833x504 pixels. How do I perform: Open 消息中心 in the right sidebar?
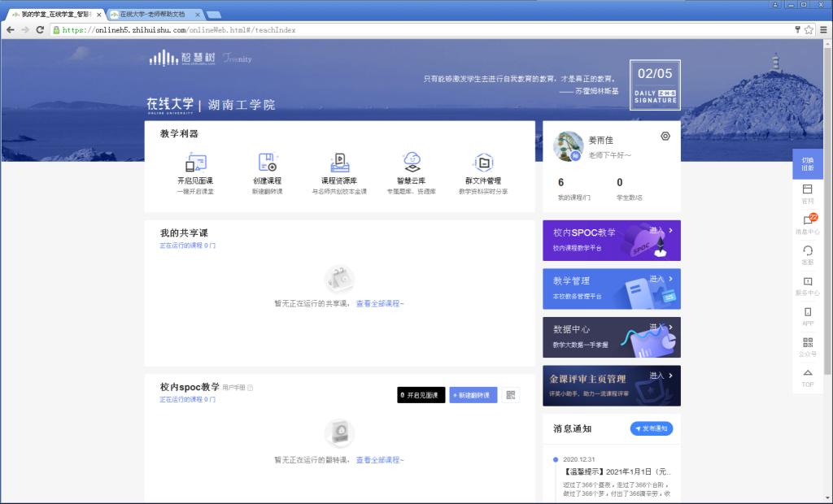pos(807,221)
